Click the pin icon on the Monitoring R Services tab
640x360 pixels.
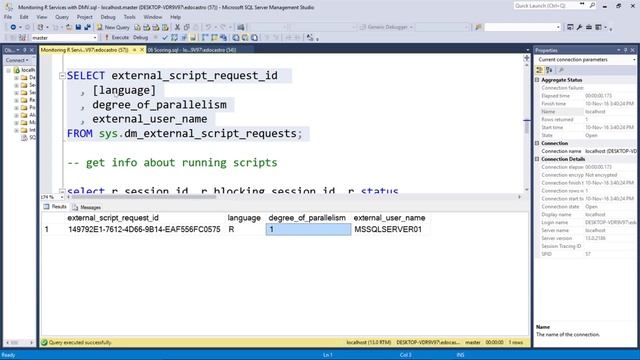coord(134,50)
